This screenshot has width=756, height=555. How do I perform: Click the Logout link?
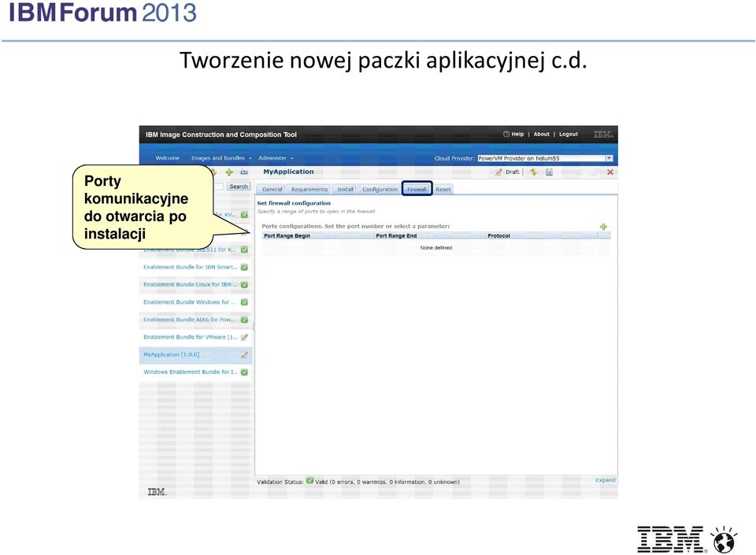tap(569, 135)
